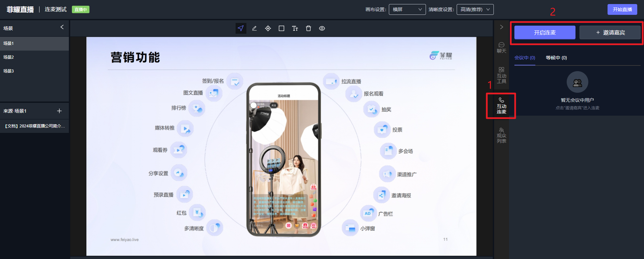644x259 pixels.
Task: Select the text tool
Action: pos(295,28)
